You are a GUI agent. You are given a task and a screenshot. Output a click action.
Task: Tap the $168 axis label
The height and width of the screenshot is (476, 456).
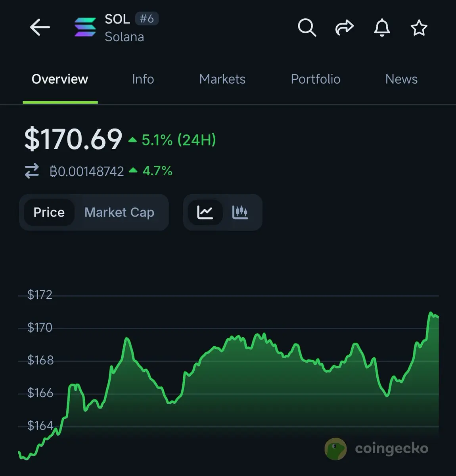[40, 360]
